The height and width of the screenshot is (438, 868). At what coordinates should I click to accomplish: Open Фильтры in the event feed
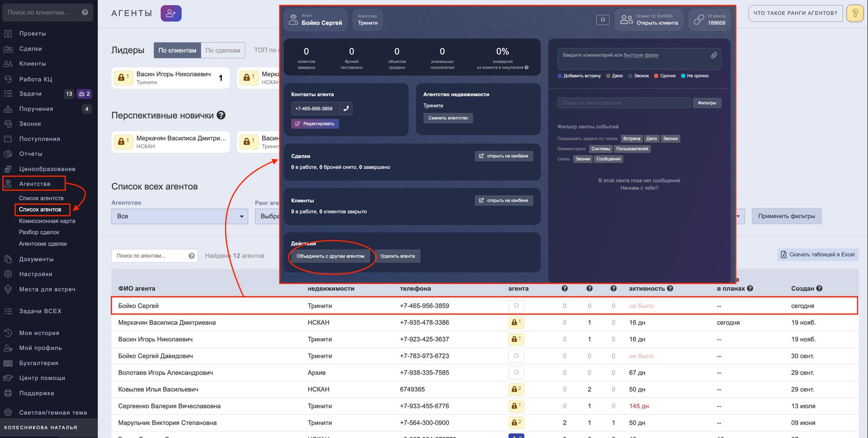click(x=707, y=103)
